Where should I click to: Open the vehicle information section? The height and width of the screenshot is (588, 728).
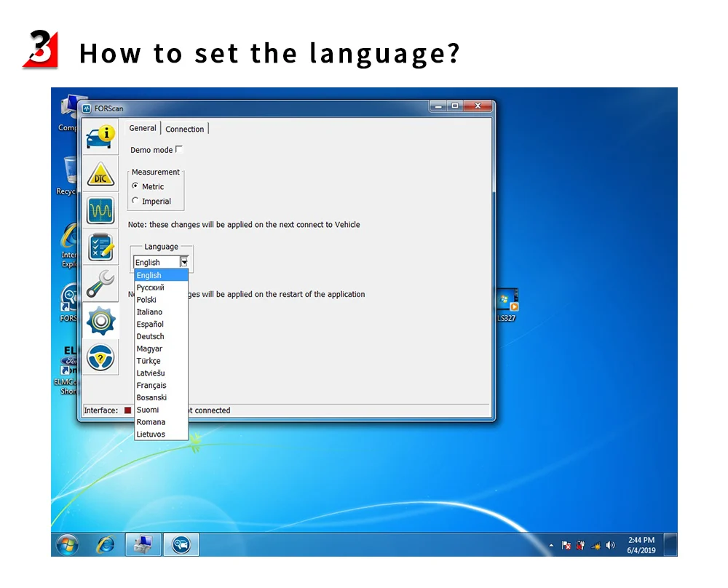(x=100, y=138)
